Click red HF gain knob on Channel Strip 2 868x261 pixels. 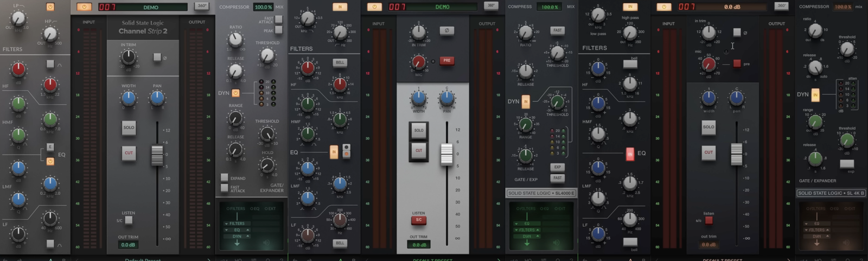click(18, 69)
